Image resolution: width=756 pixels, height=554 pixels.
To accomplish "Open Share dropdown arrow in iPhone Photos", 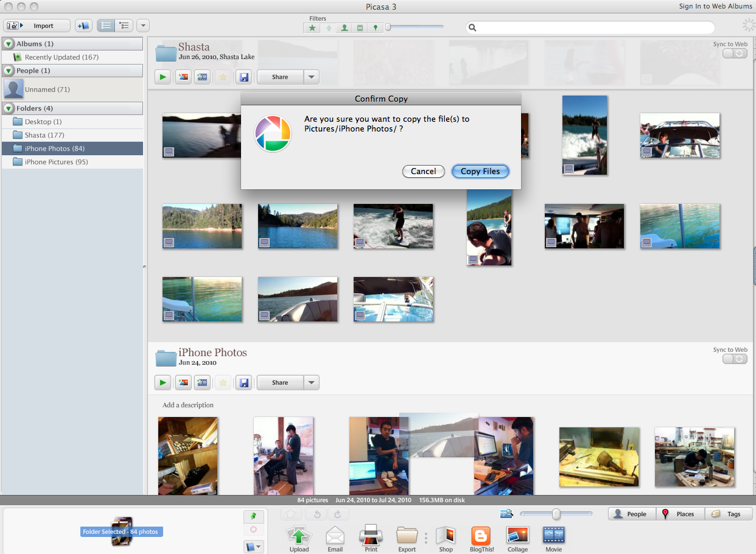I will tap(311, 383).
